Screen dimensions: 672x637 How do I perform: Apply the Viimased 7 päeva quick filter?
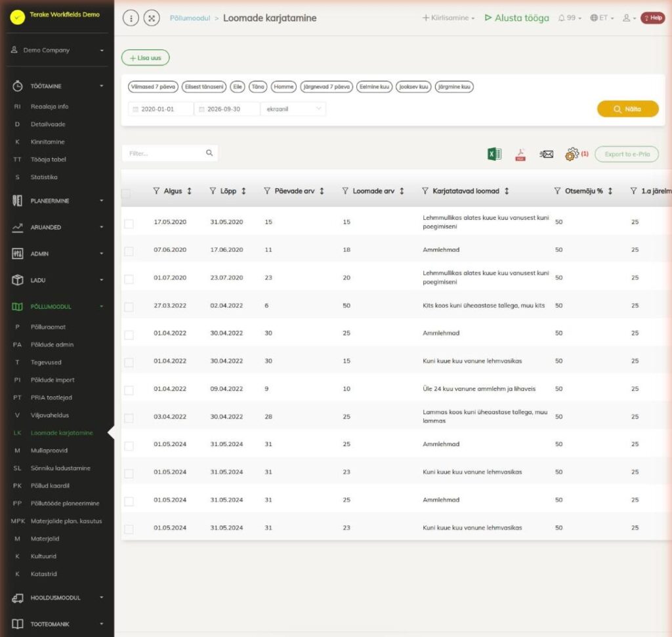coord(153,87)
